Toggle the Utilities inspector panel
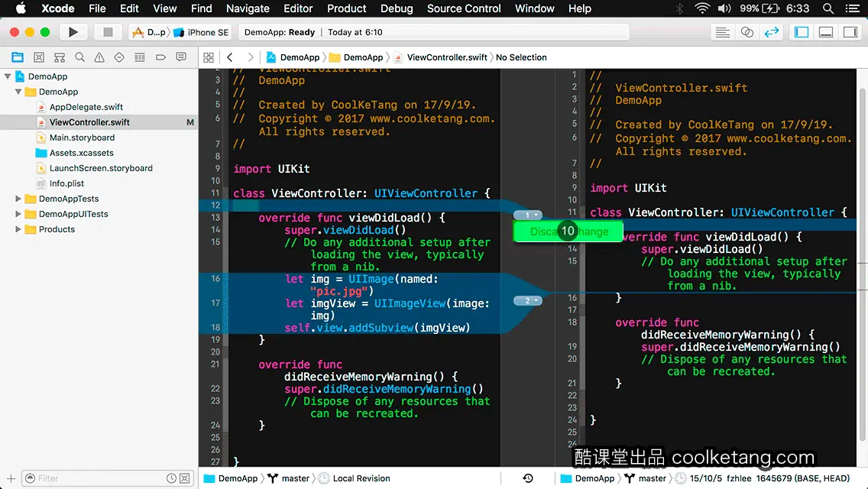 [x=850, y=32]
